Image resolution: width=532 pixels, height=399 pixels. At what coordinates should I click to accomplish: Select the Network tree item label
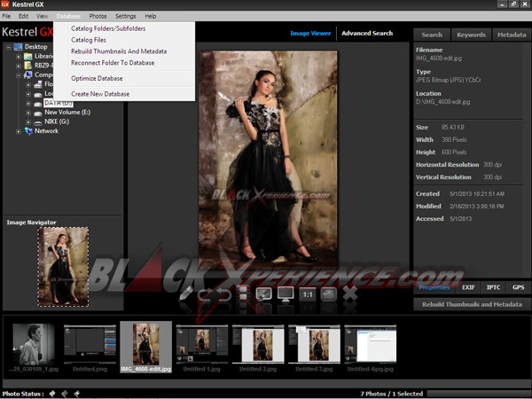[x=46, y=131]
